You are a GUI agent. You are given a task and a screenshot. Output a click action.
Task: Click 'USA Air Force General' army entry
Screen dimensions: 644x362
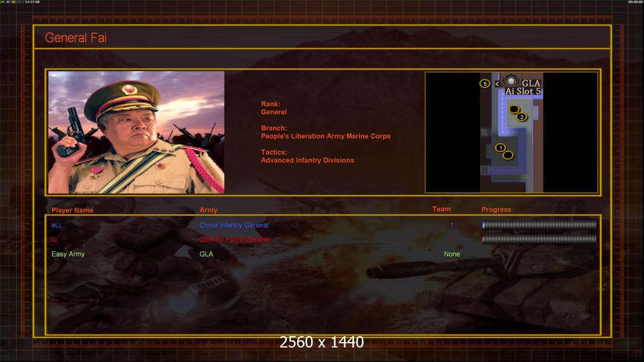click(234, 240)
